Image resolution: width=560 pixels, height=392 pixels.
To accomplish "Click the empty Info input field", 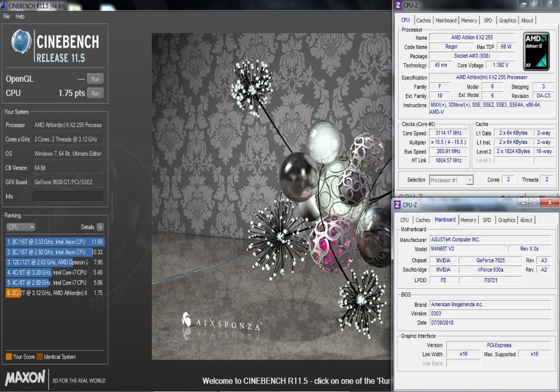I will point(68,197).
